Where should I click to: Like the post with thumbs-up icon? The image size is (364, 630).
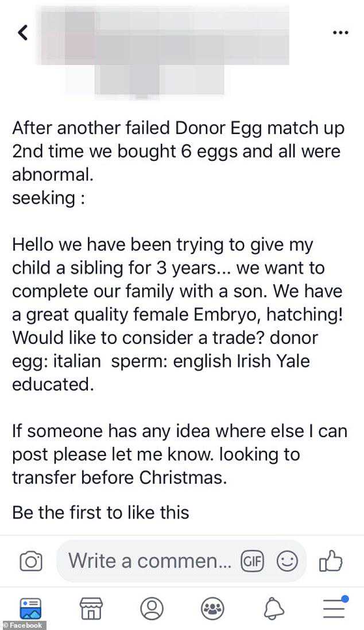331,561
